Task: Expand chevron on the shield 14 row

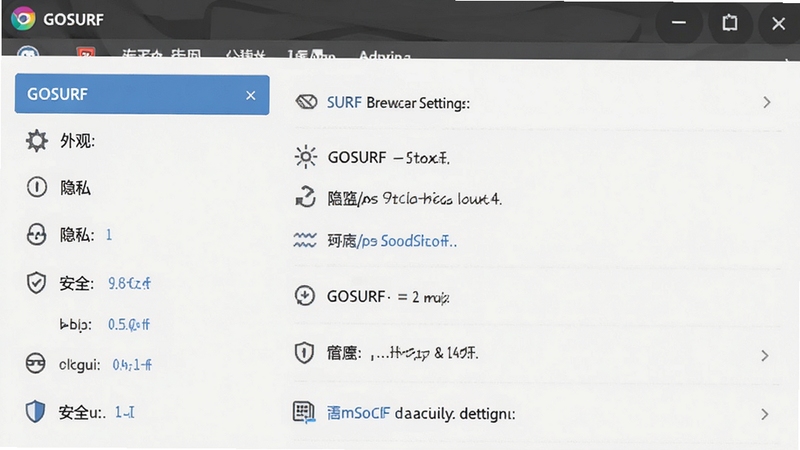Action: click(764, 356)
